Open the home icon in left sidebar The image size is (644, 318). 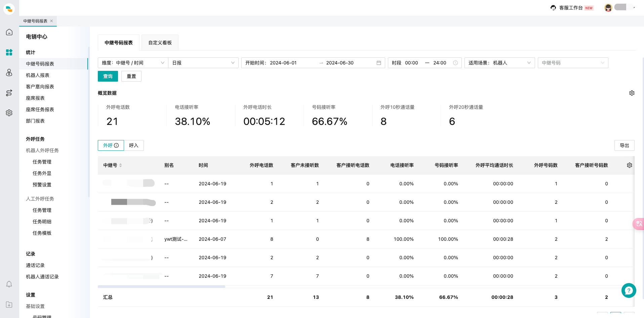(9, 32)
